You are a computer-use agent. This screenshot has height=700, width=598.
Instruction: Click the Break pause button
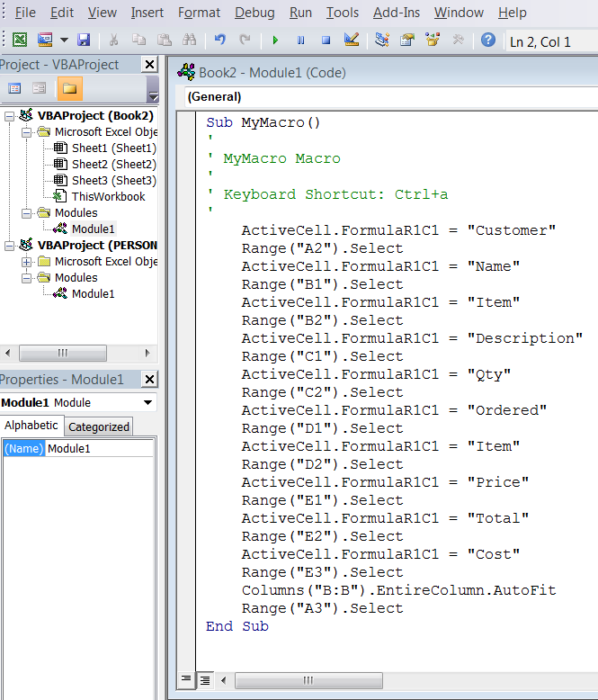(300, 40)
